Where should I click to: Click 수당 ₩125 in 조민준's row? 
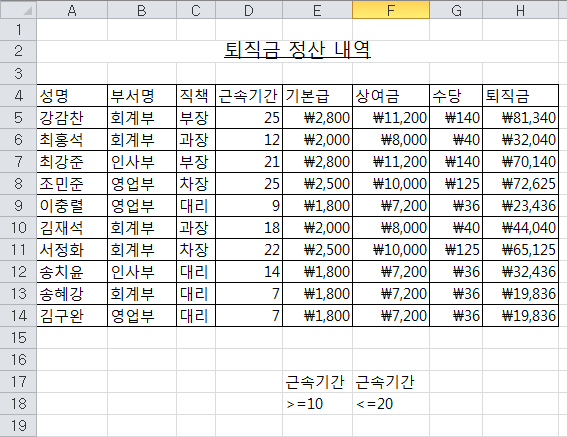click(x=456, y=184)
